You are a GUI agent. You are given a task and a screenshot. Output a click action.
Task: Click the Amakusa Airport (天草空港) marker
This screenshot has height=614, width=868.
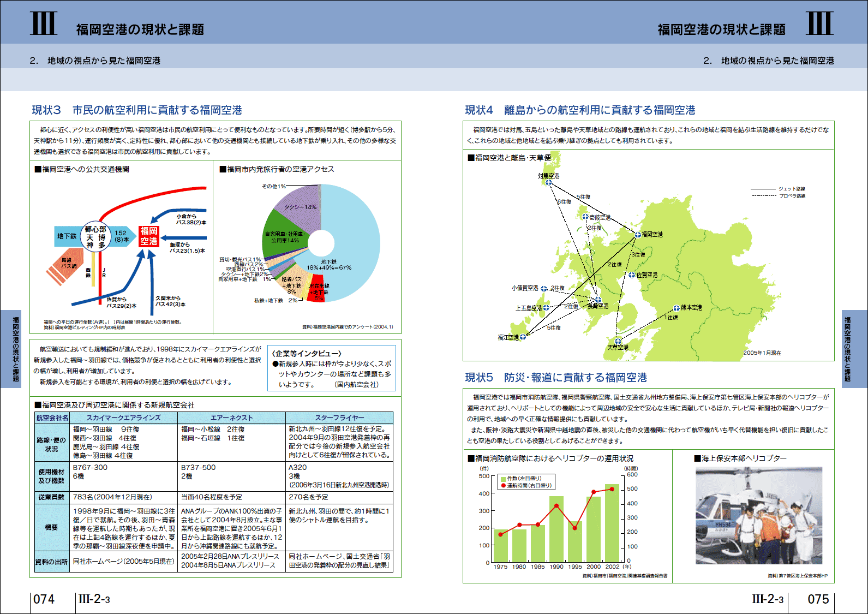(618, 341)
